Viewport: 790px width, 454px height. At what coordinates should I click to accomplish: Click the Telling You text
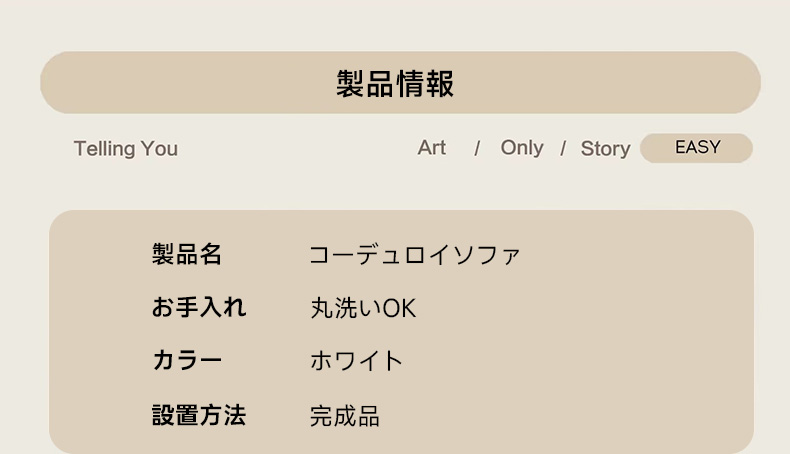[125, 149]
